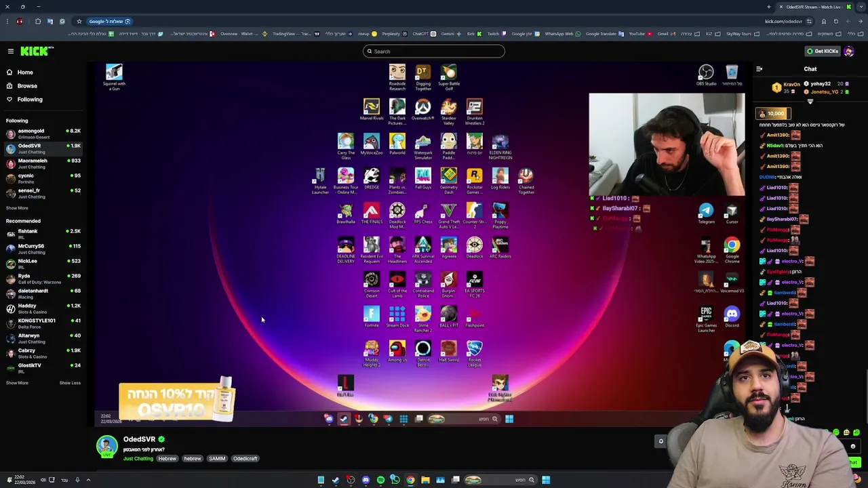The width and height of the screenshot is (868, 488).
Task: Click the Digging Together desktop icon
Action: 423,77
